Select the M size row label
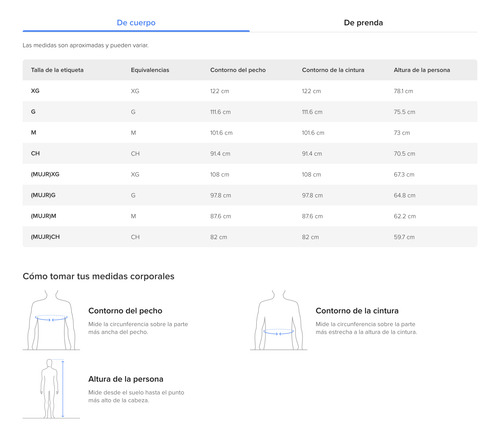 (33, 133)
